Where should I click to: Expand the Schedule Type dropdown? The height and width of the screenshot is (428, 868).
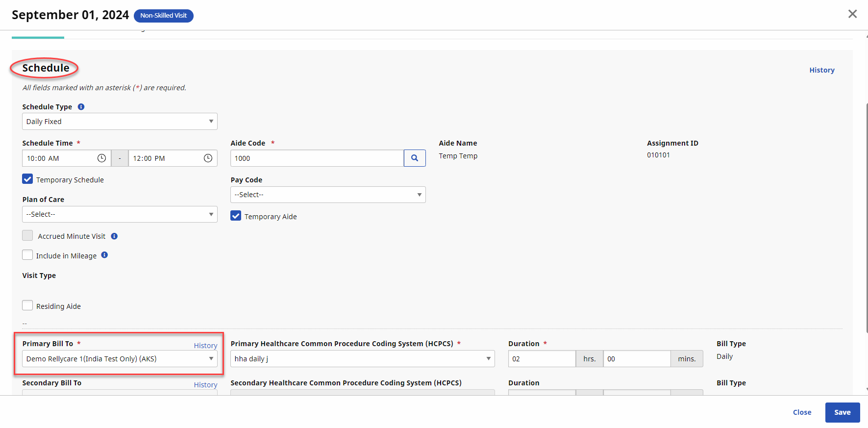point(120,122)
